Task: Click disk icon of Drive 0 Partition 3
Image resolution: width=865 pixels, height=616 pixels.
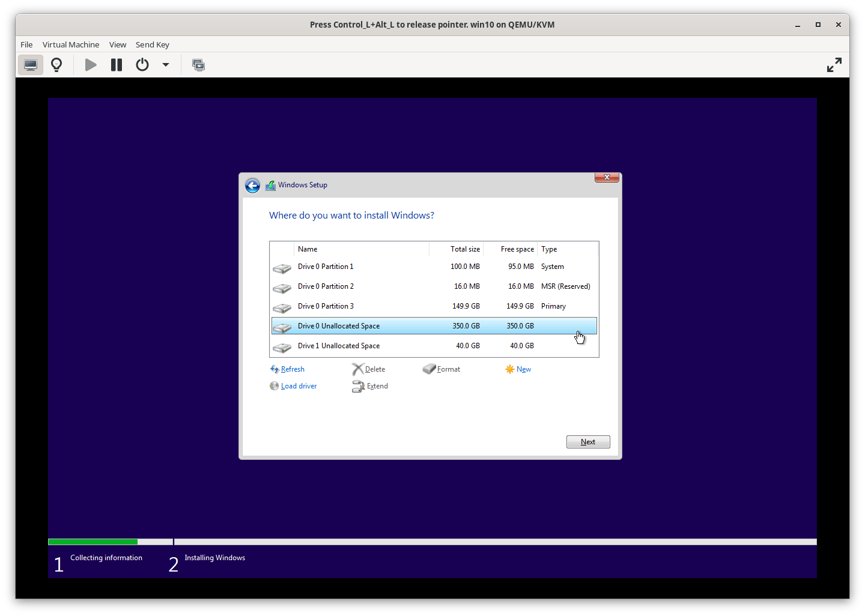Action: tap(282, 308)
